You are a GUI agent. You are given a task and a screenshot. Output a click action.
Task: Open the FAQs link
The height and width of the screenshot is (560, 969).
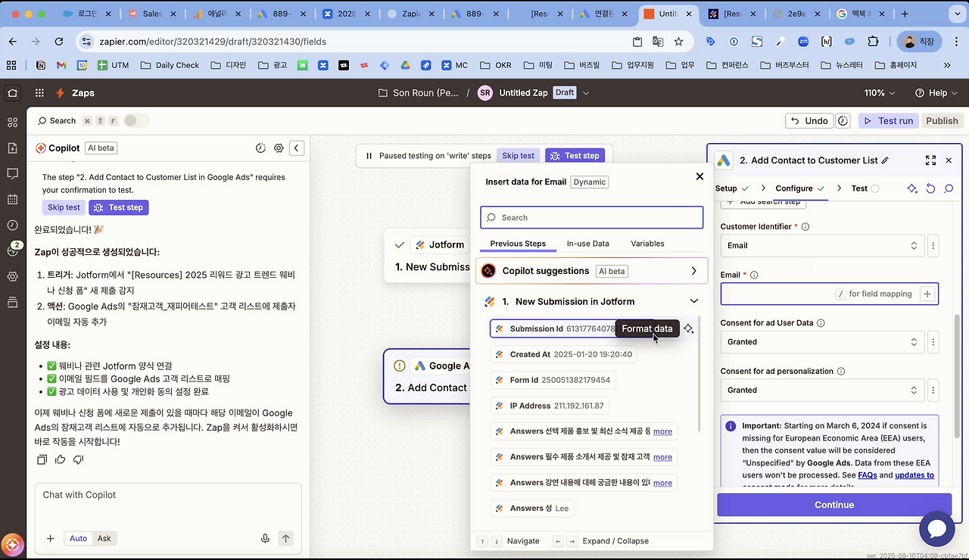point(868,475)
